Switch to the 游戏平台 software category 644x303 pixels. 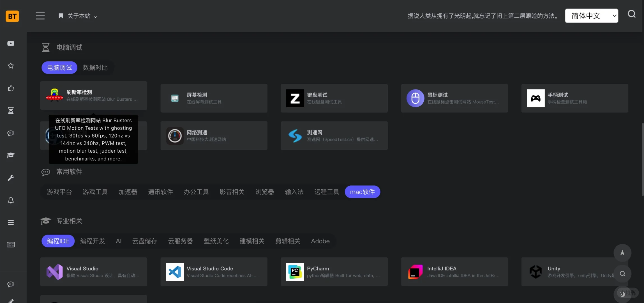point(59,192)
